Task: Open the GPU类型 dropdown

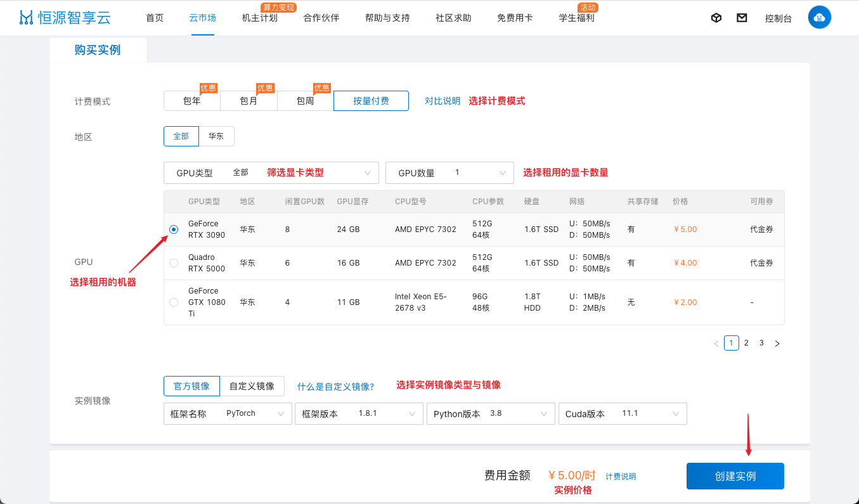Action: tap(271, 172)
